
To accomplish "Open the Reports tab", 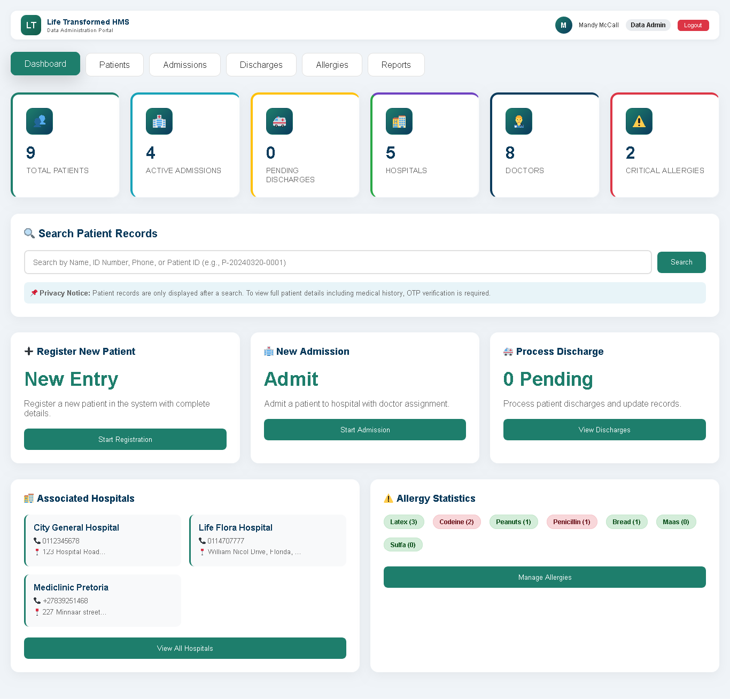I will pos(396,65).
